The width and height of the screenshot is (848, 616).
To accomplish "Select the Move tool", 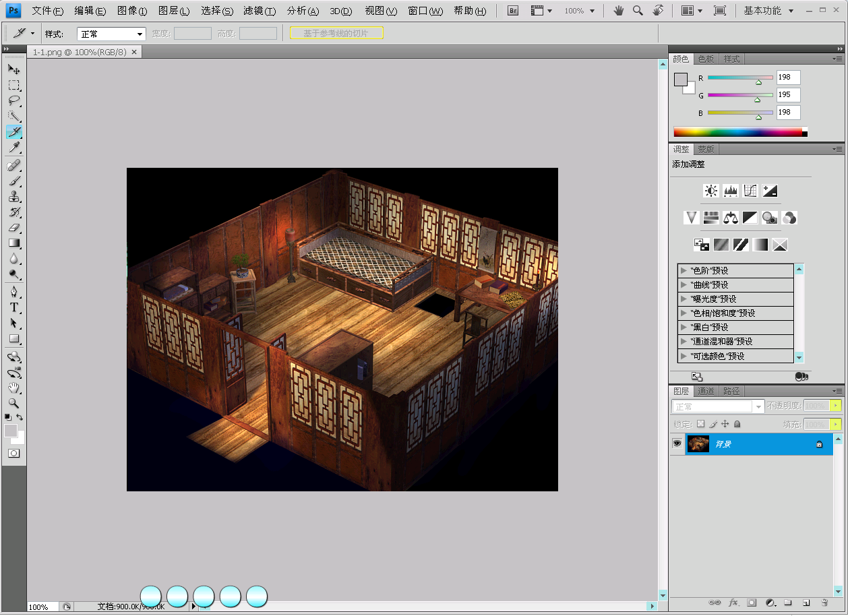I will pyautogui.click(x=13, y=69).
